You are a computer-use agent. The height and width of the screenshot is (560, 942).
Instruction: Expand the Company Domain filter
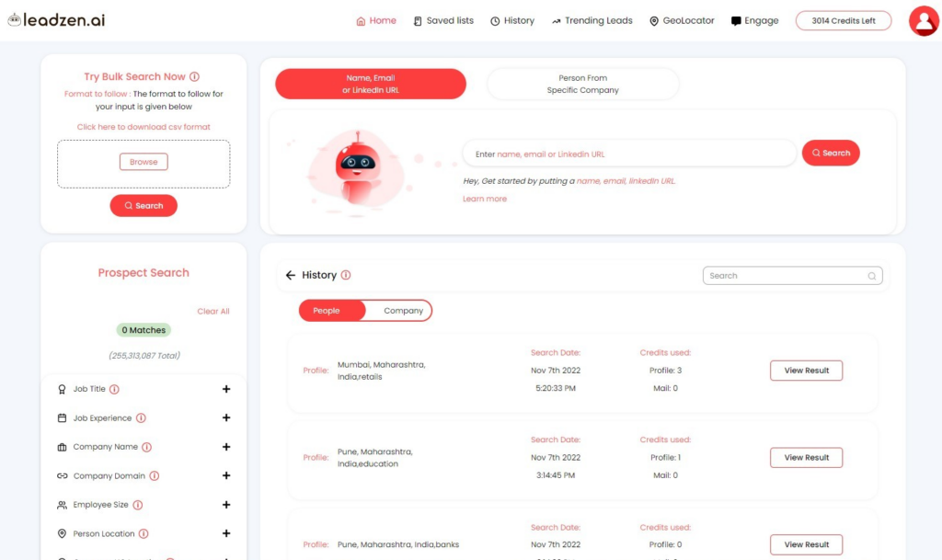tap(226, 475)
